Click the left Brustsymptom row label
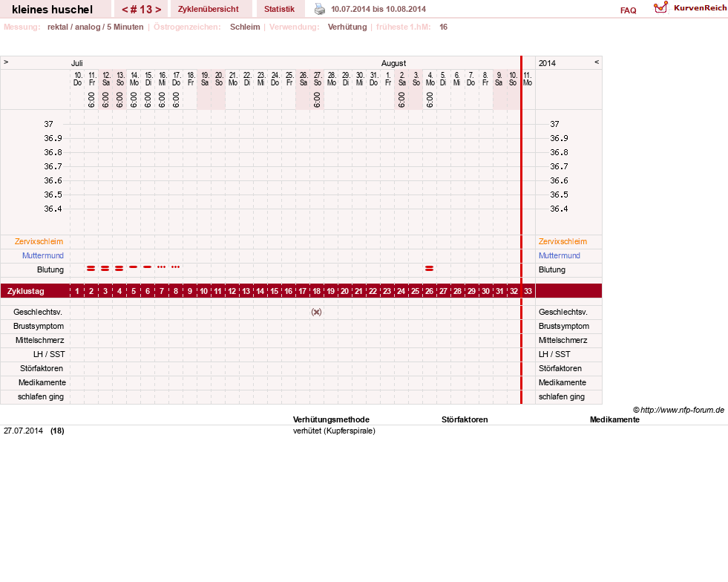The height and width of the screenshot is (582, 728). tap(39, 326)
